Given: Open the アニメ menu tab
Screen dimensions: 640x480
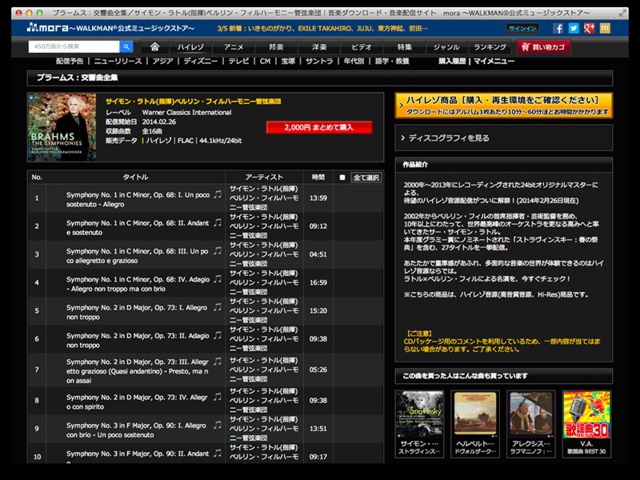Looking at the screenshot, I should coord(233,46).
